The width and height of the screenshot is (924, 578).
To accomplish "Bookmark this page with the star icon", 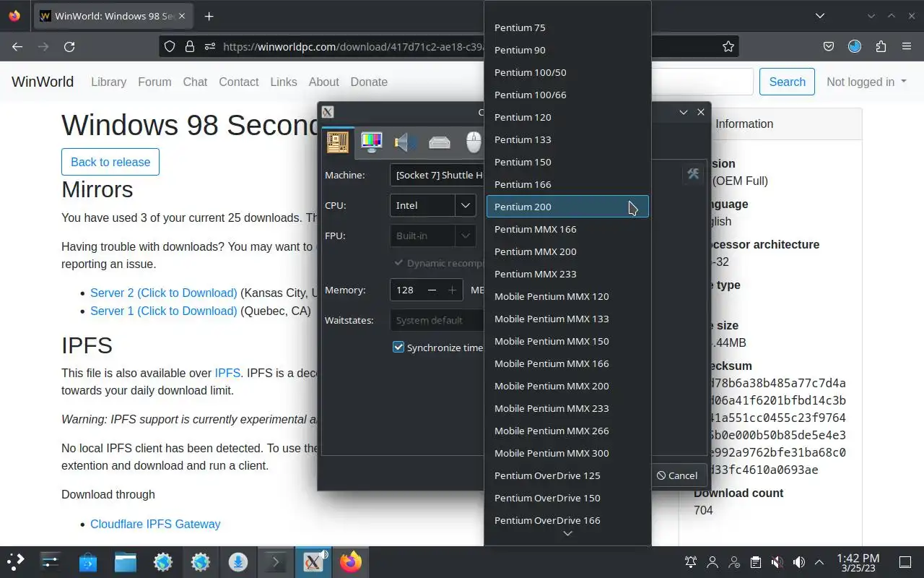I will [728, 46].
